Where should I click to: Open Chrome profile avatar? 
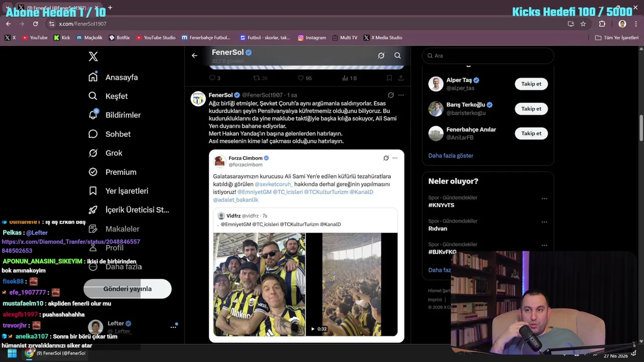622,24
